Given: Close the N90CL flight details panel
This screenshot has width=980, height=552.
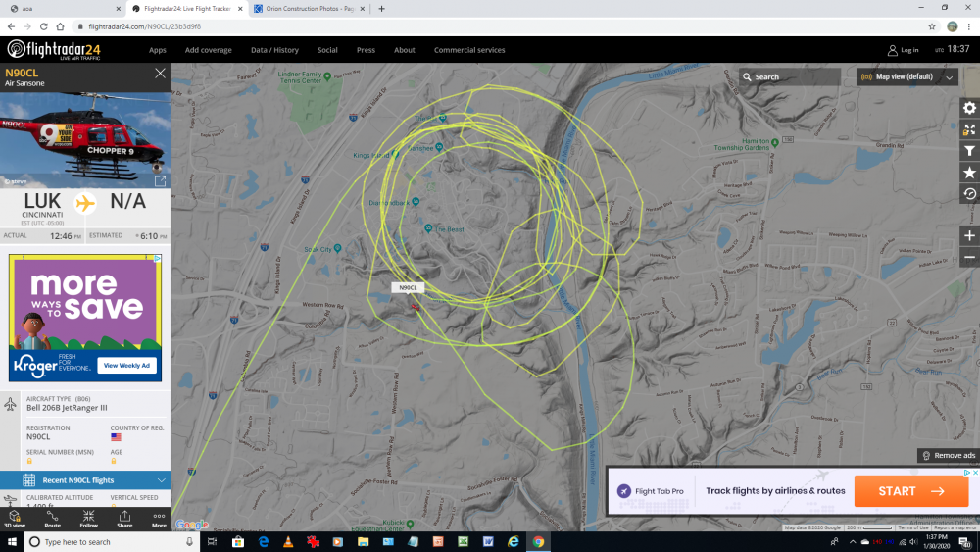Looking at the screenshot, I should click(x=160, y=74).
